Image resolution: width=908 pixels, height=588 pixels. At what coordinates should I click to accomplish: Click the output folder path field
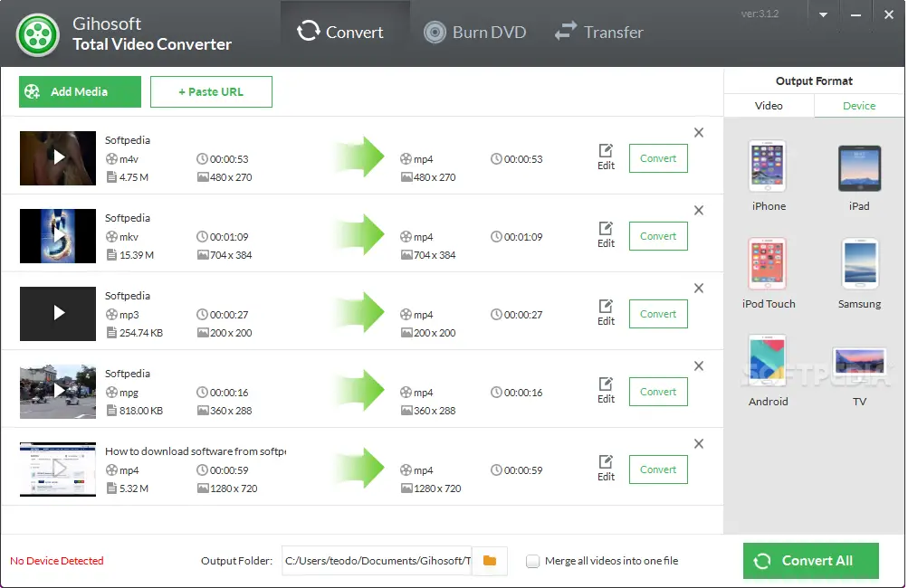tap(377, 561)
